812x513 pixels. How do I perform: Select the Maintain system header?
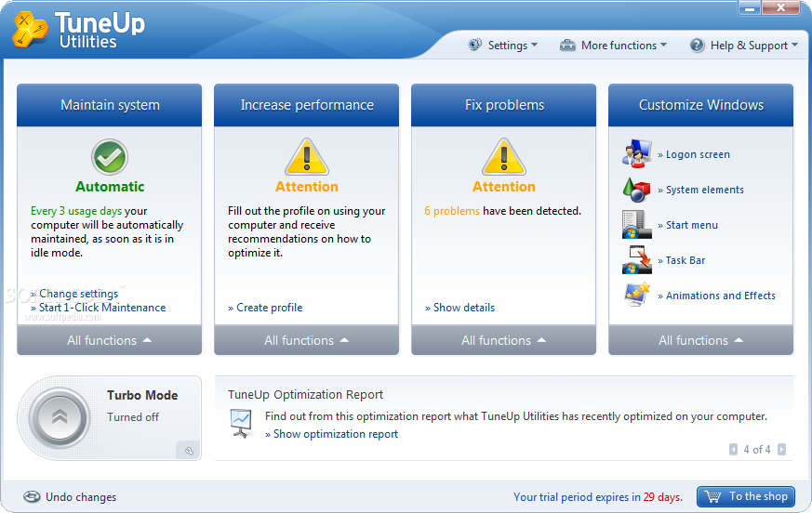pyautogui.click(x=109, y=105)
